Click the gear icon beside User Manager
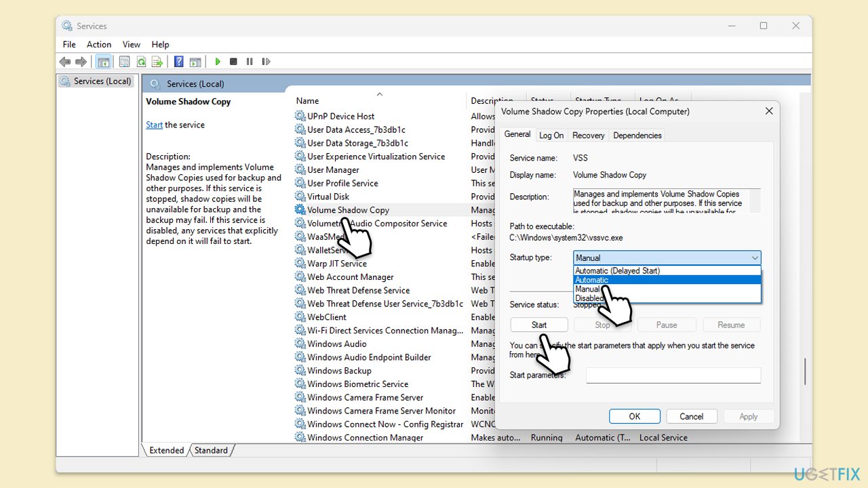The height and width of the screenshot is (488, 868). (x=300, y=169)
